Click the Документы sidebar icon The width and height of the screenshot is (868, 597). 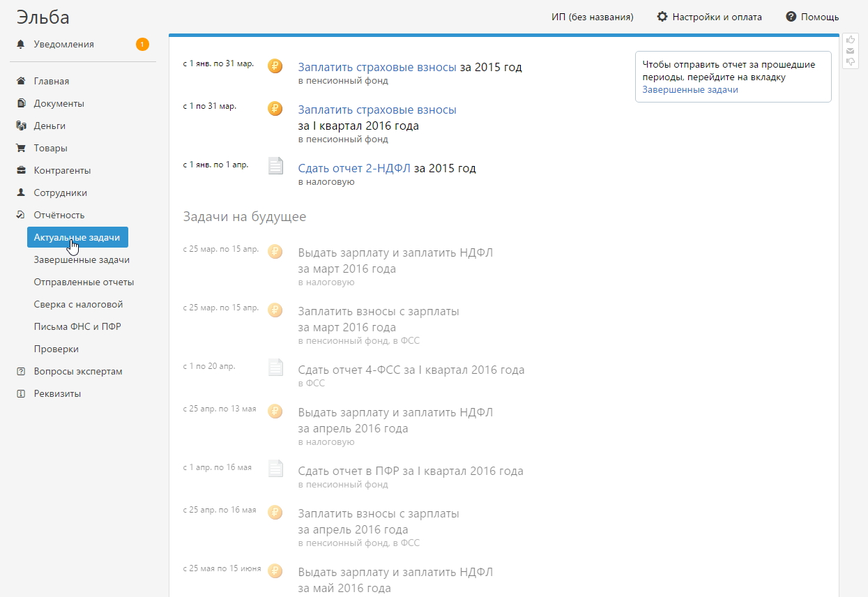point(20,103)
